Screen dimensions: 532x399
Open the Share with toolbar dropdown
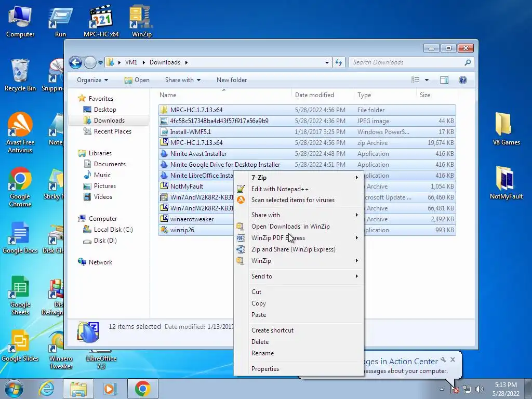pos(182,80)
